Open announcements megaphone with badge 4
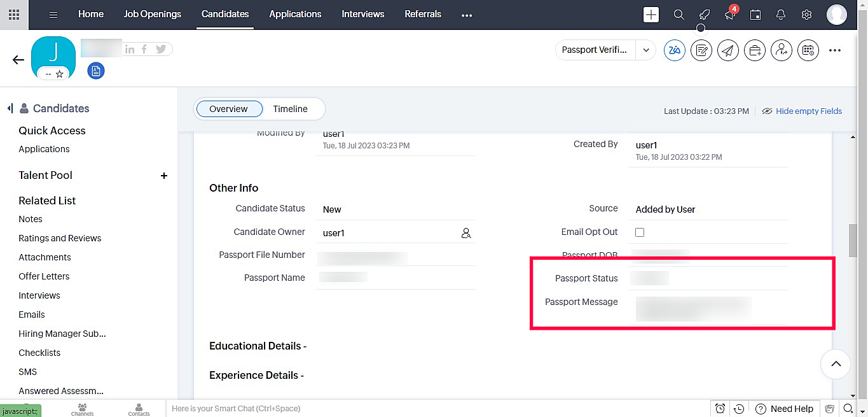This screenshot has height=417, width=868. point(730,14)
